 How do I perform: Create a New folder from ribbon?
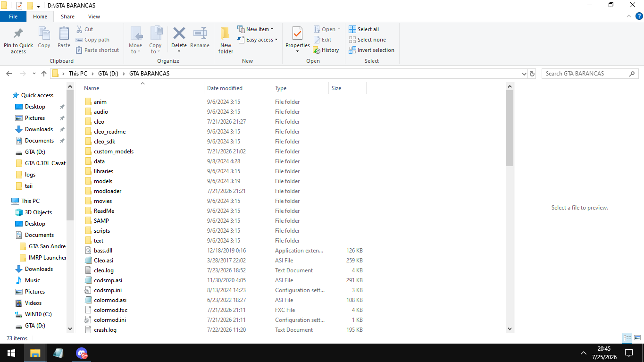[226, 40]
